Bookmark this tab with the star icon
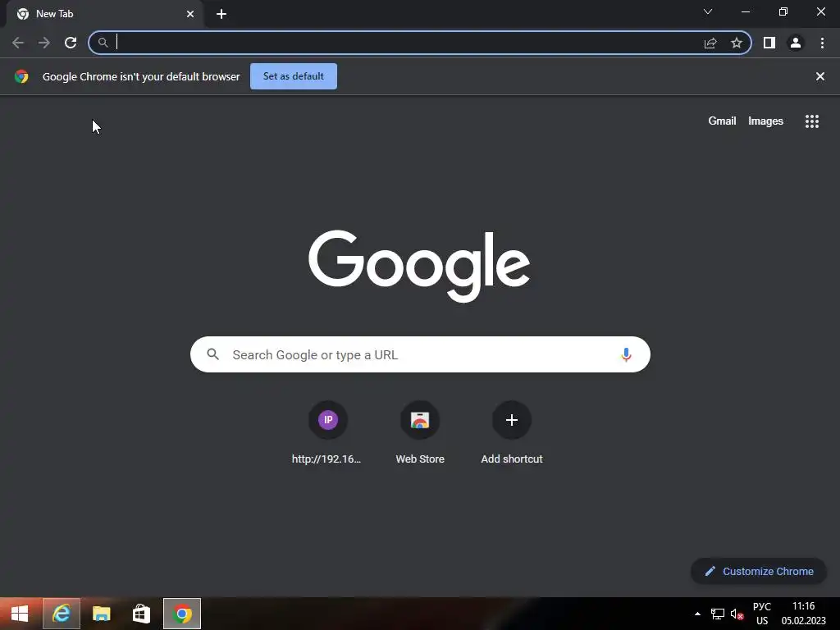Viewport: 840px width, 630px height. pyautogui.click(x=737, y=43)
